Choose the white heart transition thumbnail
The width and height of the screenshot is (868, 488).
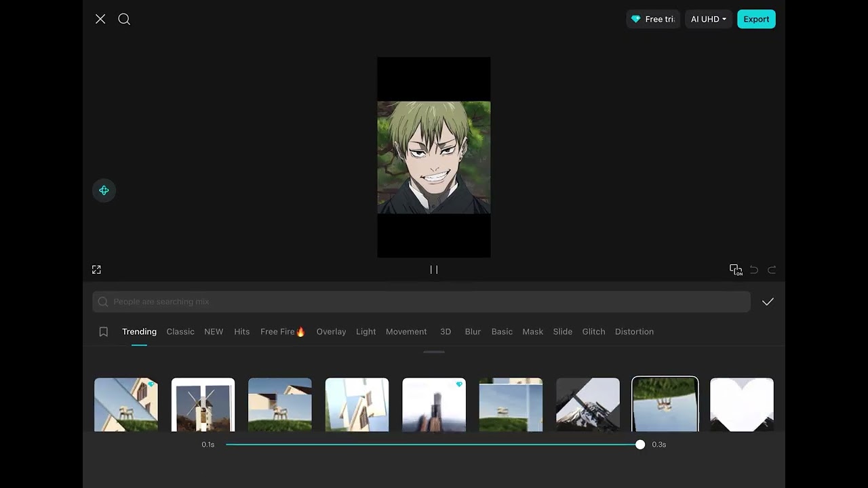click(742, 405)
